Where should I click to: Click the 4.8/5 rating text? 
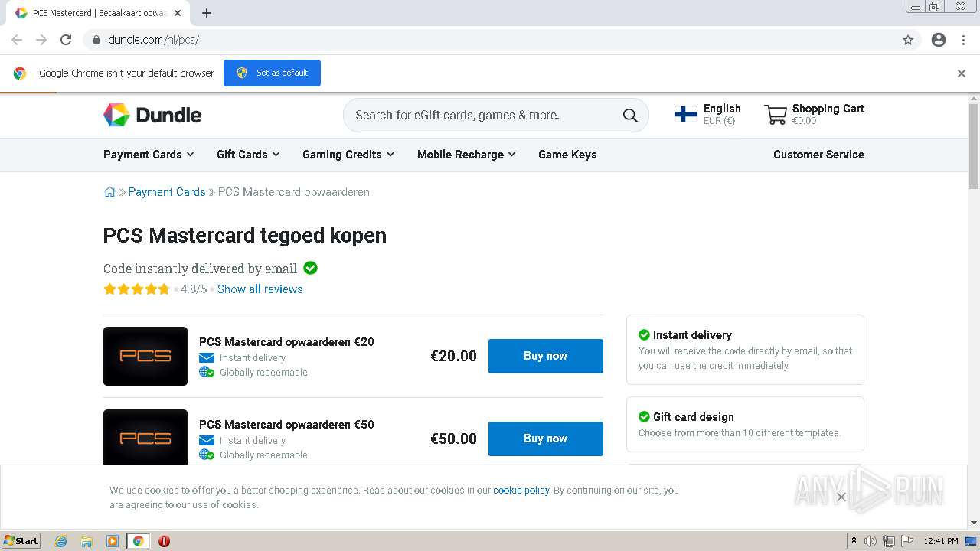pyautogui.click(x=194, y=289)
